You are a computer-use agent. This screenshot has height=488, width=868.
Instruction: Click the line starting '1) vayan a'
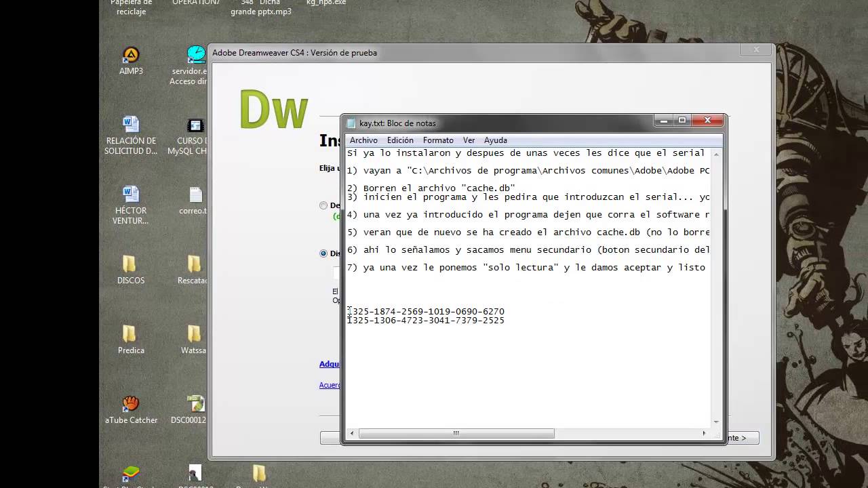point(528,171)
